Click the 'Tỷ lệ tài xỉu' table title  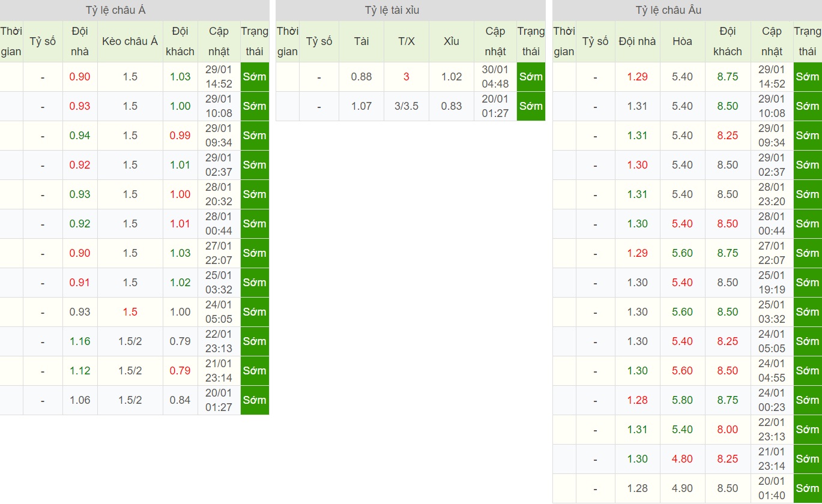392,10
